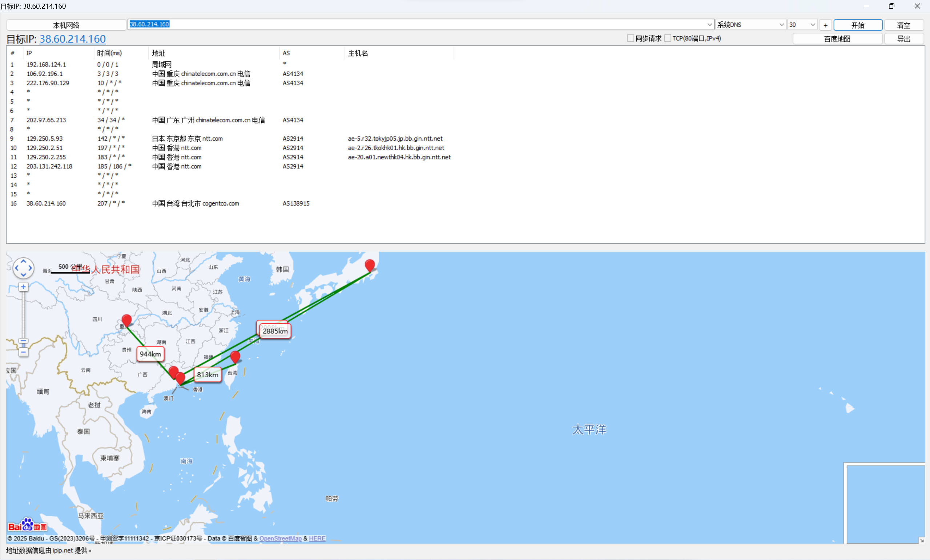
Task: Click the plus button beside 开始
Action: pyautogui.click(x=825, y=25)
